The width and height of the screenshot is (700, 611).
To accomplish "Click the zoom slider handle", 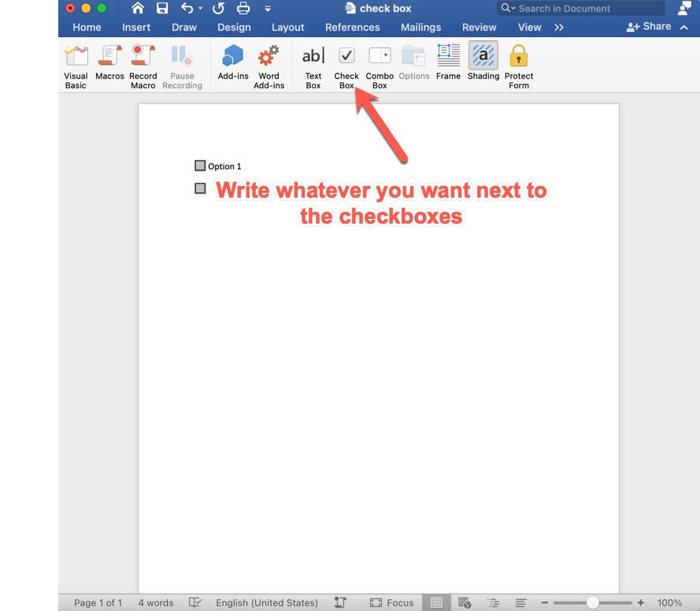I will coord(592,602).
